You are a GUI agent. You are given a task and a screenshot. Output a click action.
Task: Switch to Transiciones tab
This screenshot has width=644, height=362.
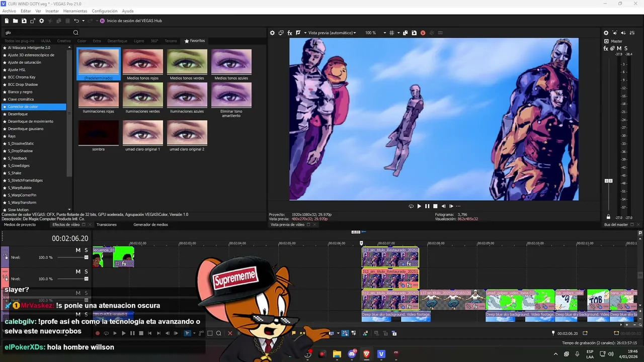point(107,225)
